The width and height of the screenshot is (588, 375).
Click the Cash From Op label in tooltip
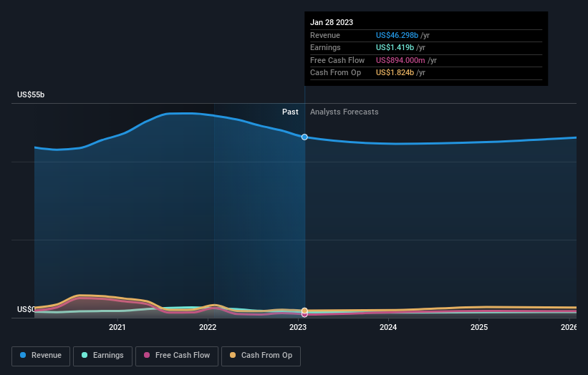point(336,73)
